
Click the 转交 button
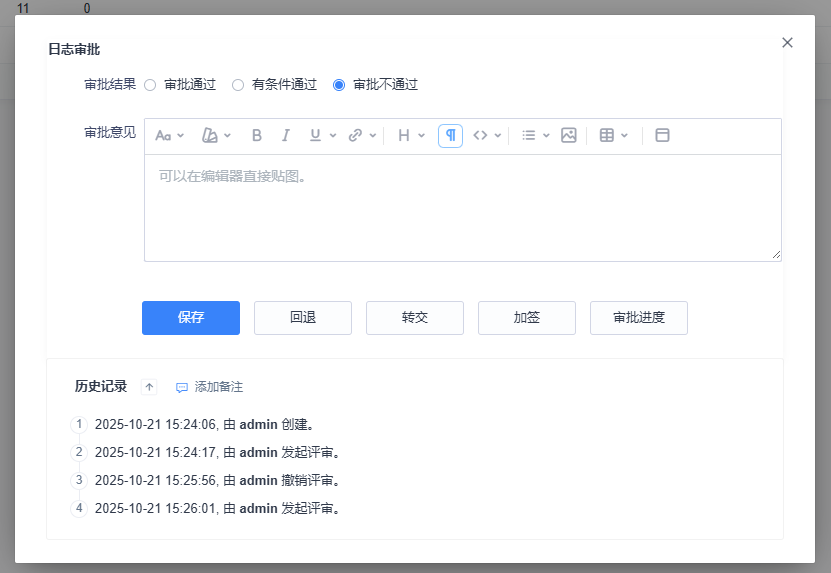click(x=415, y=318)
